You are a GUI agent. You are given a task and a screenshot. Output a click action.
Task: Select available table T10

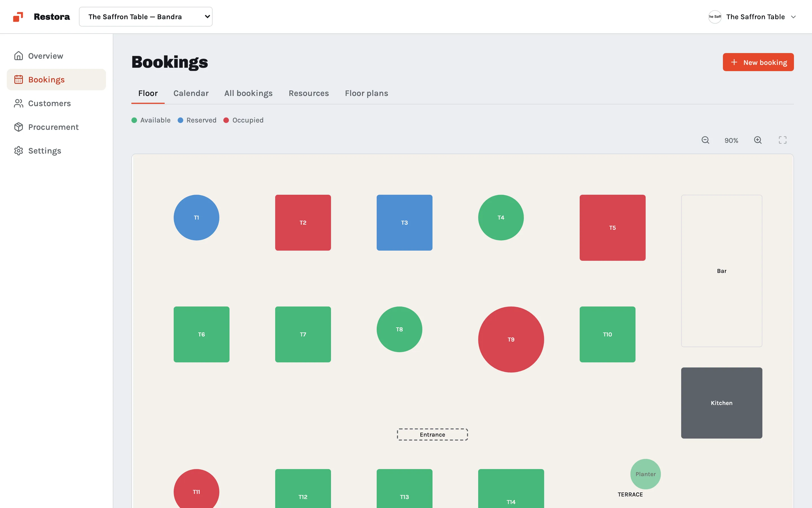pos(607,334)
